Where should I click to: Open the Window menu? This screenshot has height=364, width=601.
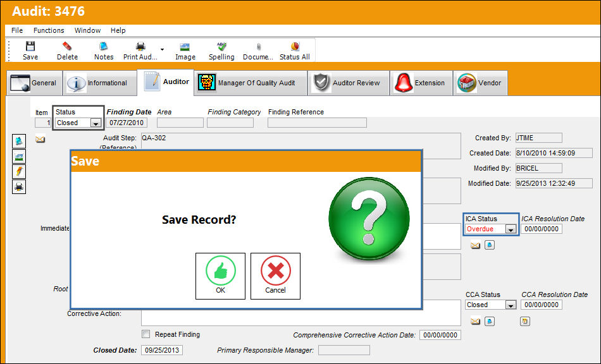pos(87,30)
